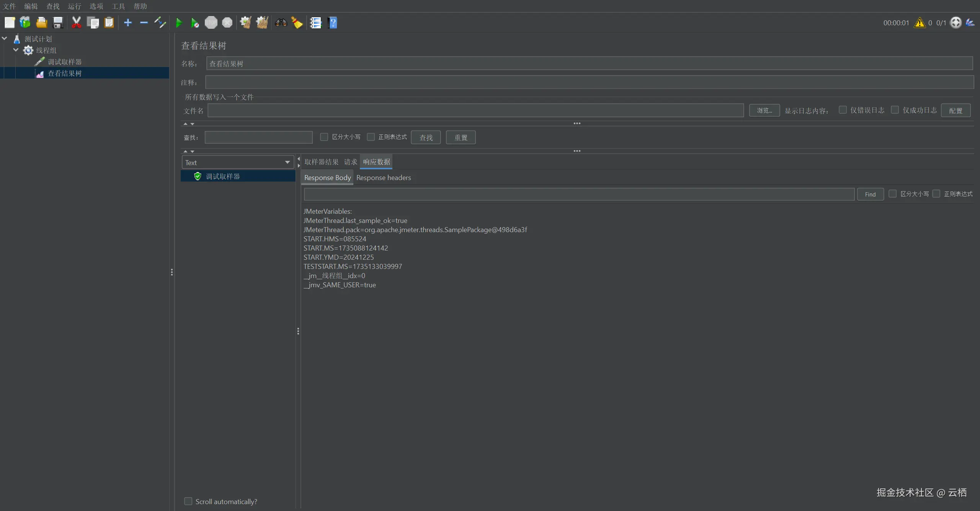Click the blue Help question icon
This screenshot has height=511, width=980.
(333, 23)
